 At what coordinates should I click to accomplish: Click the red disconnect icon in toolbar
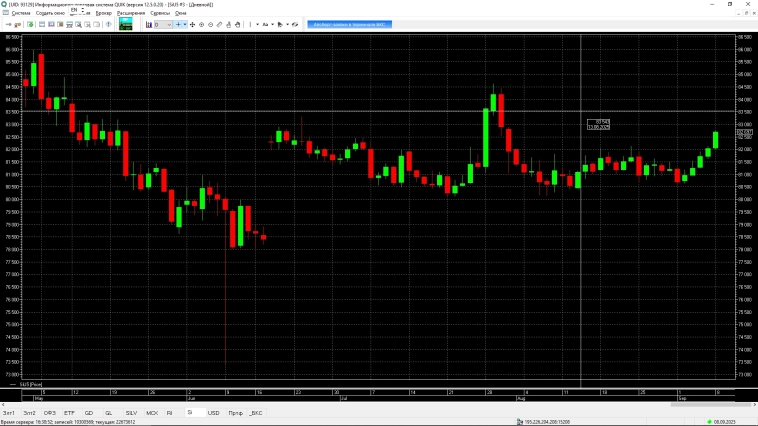pos(17,24)
